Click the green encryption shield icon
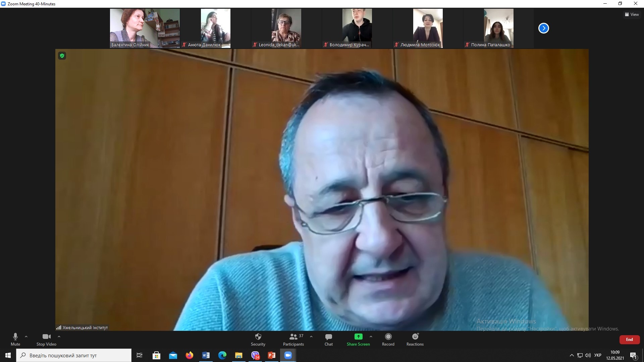This screenshot has width=644, height=362. coord(62,56)
